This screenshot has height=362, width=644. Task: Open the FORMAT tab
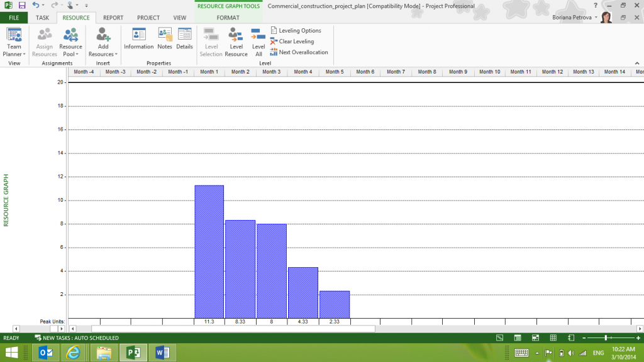(228, 18)
